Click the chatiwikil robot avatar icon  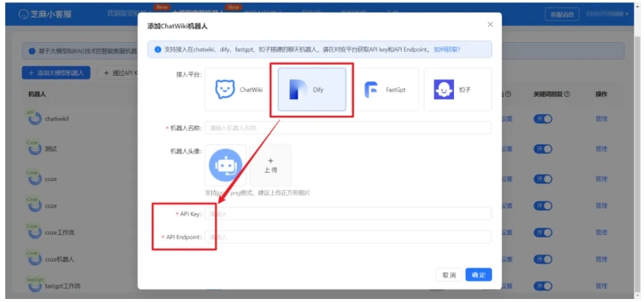click(35, 118)
